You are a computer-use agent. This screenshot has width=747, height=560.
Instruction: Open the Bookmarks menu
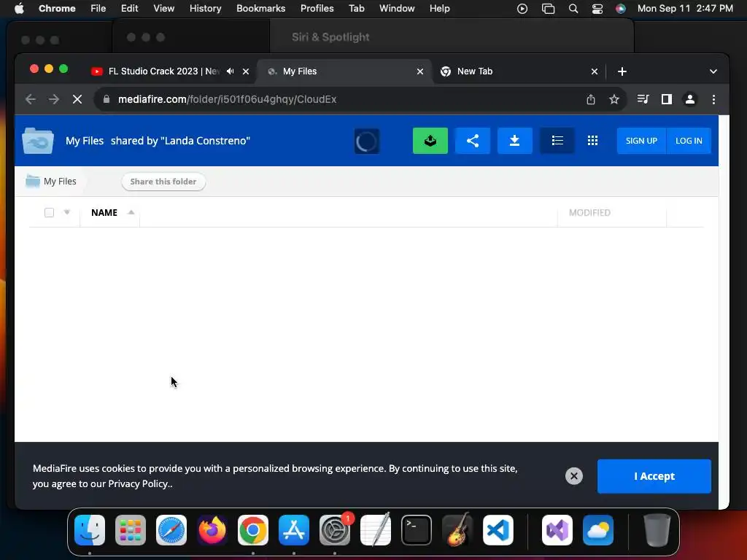point(260,9)
